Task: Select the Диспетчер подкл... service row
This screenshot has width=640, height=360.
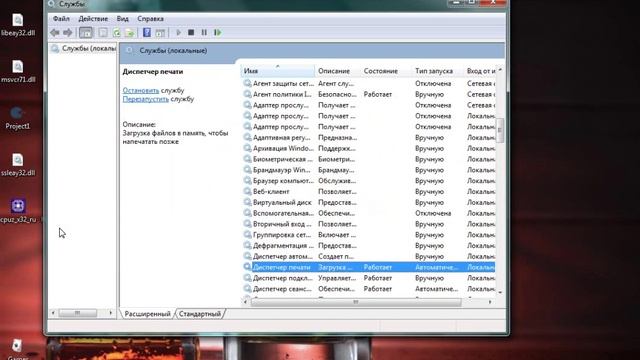Action: click(x=368, y=278)
